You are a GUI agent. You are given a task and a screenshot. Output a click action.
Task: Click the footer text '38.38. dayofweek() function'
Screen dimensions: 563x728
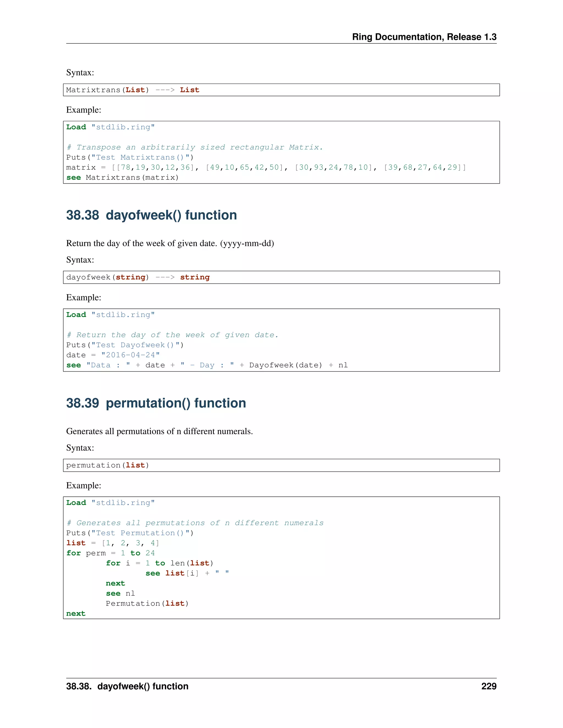click(127, 686)
